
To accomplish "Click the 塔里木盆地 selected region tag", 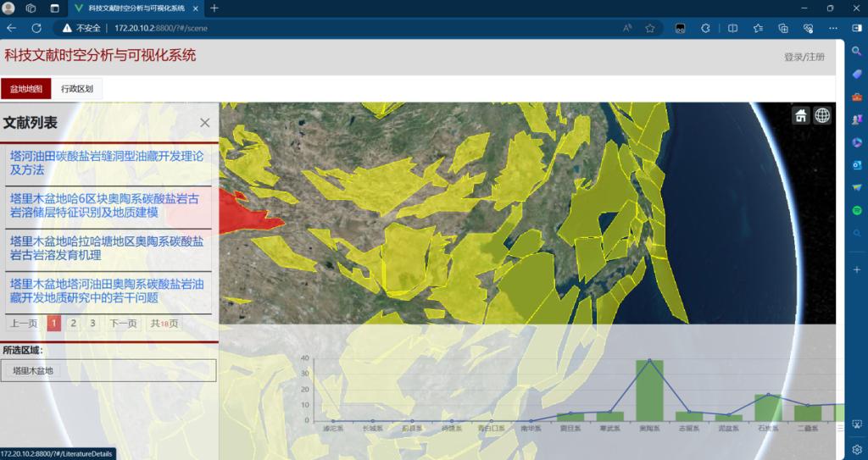I will tap(33, 370).
